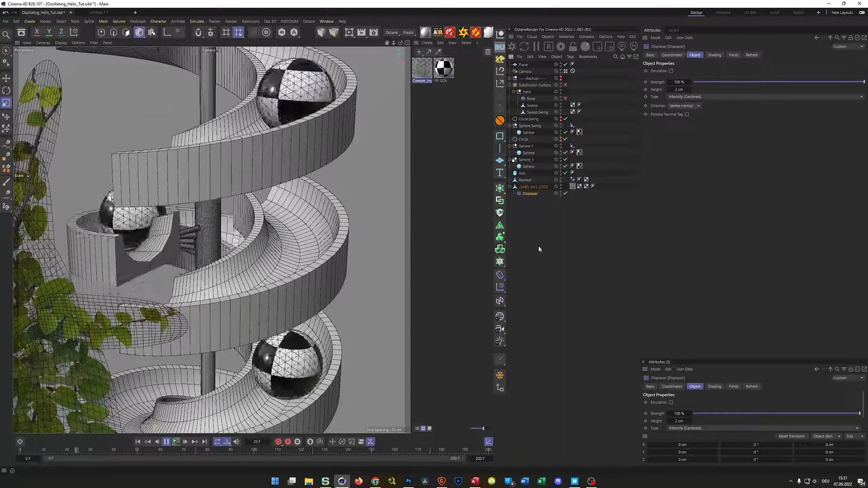Viewport: 868px width, 488px height.
Task: Open the MoGraph menu
Action: [138, 21]
